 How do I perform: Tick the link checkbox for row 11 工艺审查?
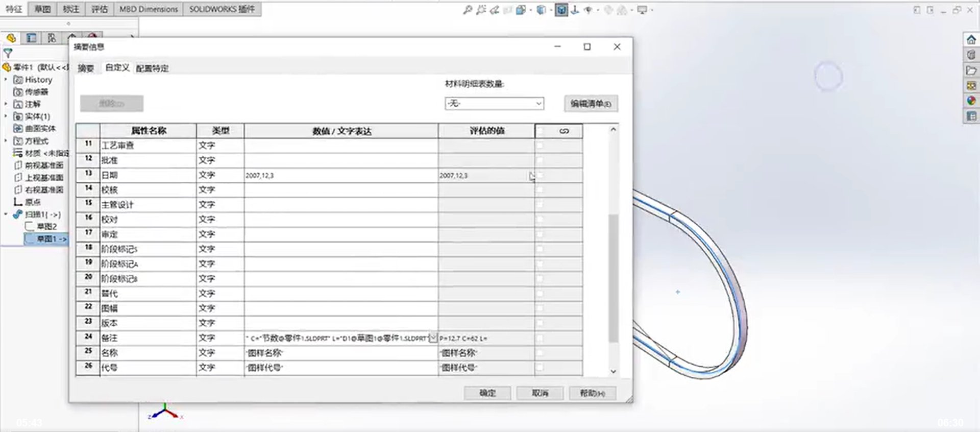coord(540,146)
